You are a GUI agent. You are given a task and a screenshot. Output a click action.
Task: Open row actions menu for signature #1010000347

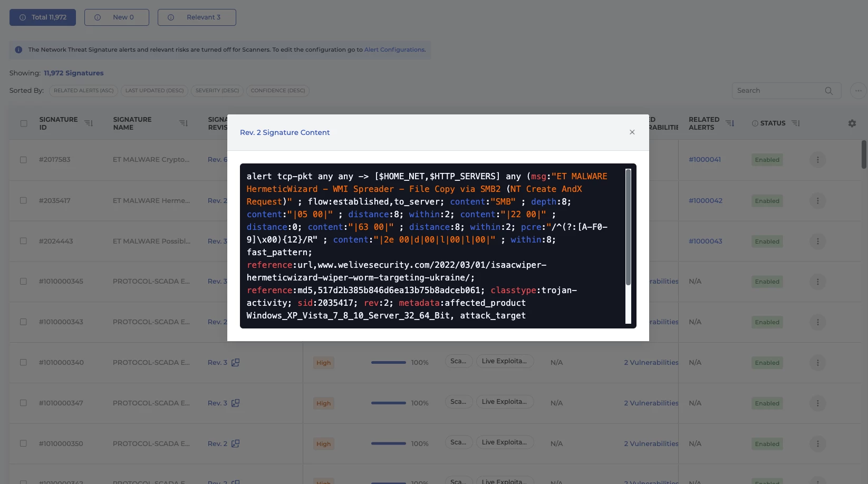817,403
